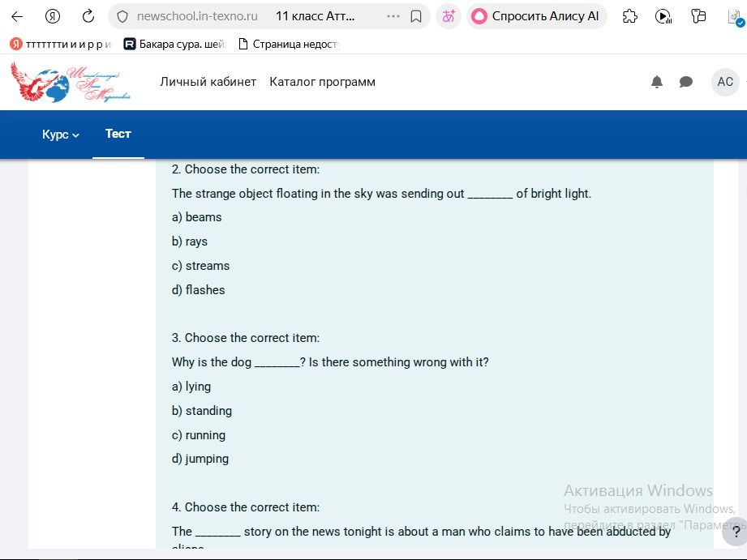Reload the page with refresh icon
Screen dimensions: 747x560
point(88,17)
